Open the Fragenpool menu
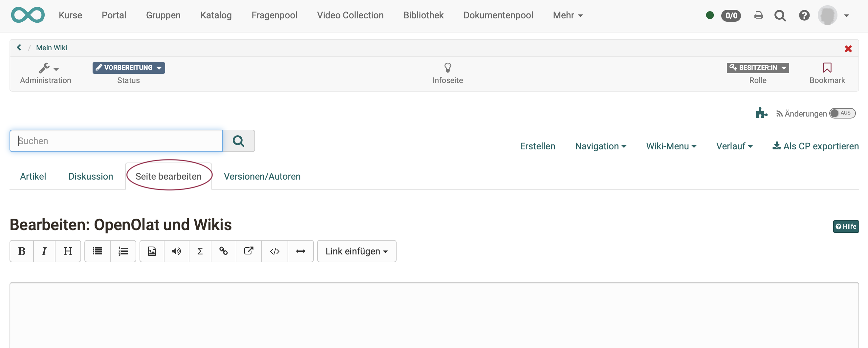 tap(274, 15)
